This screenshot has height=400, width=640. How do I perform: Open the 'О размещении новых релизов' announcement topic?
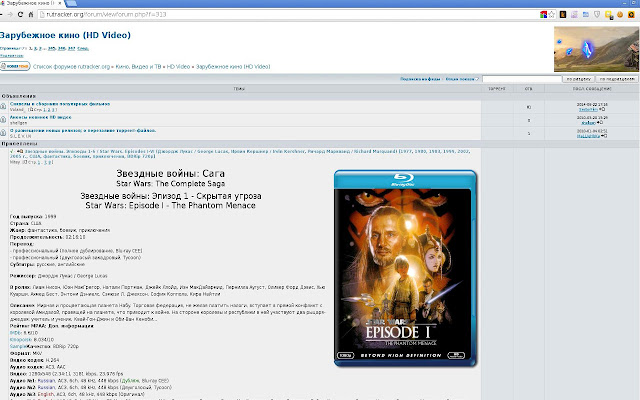(x=83, y=131)
